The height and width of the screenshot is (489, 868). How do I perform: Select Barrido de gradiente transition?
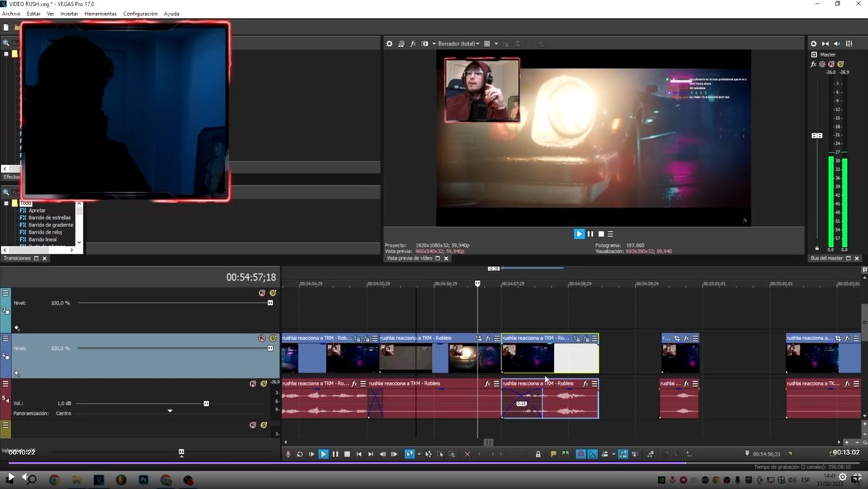point(51,225)
